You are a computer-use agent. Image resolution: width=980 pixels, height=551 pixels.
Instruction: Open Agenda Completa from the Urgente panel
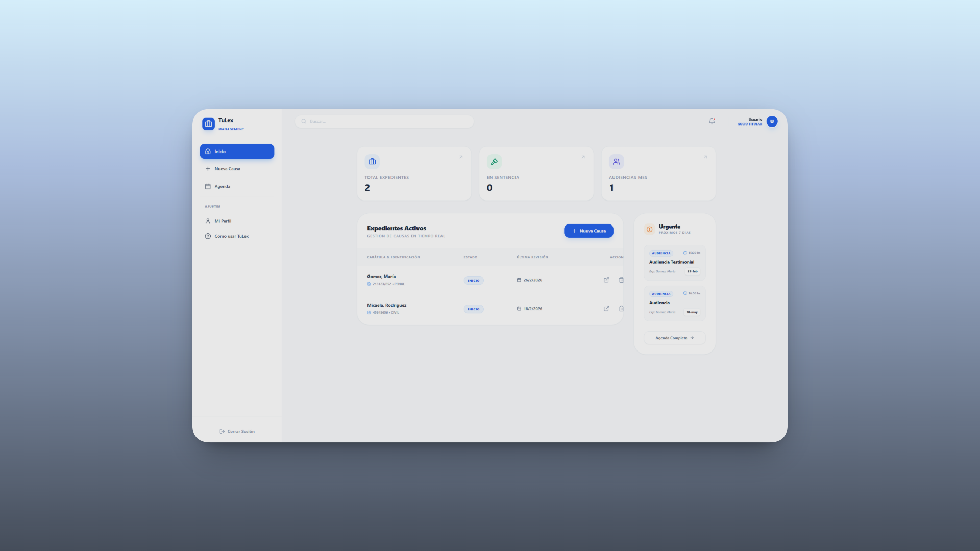point(675,338)
